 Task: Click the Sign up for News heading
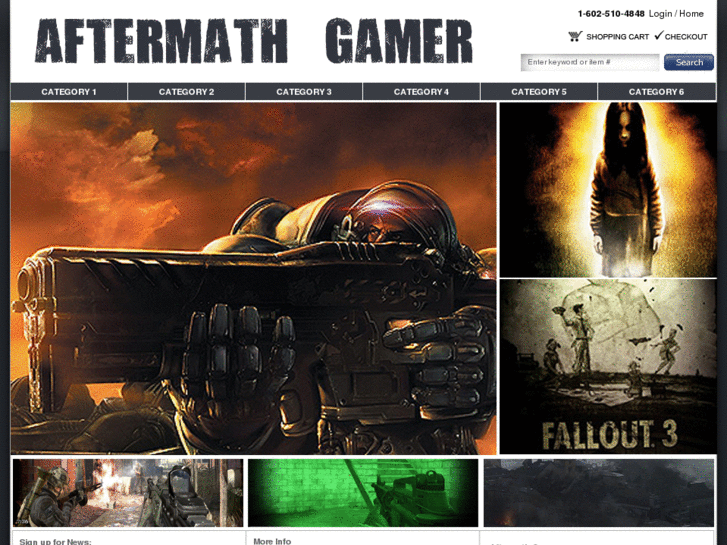coord(55,541)
